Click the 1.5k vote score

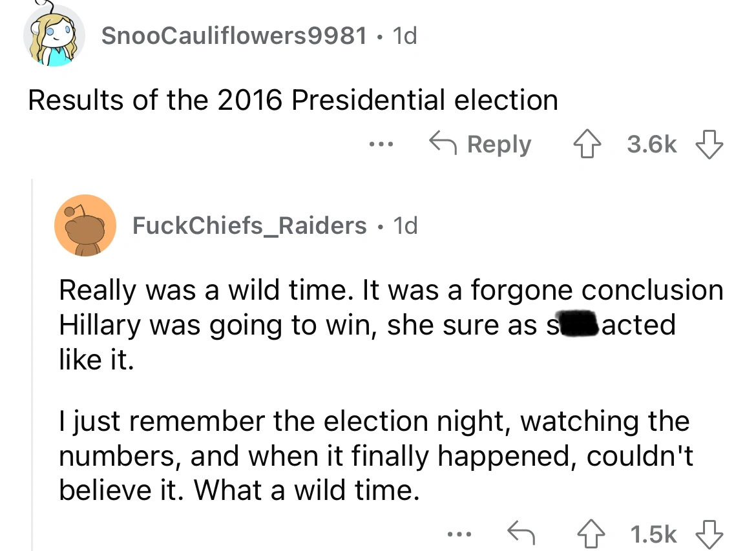(653, 535)
